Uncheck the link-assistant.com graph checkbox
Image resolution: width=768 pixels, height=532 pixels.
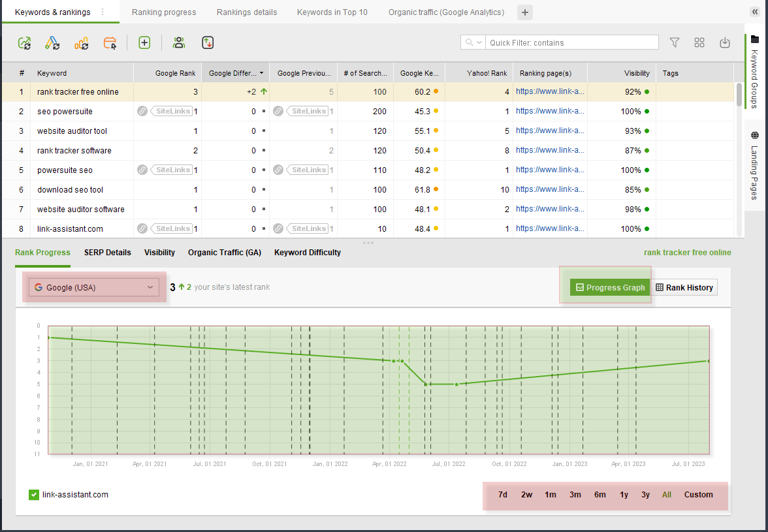tap(34, 495)
